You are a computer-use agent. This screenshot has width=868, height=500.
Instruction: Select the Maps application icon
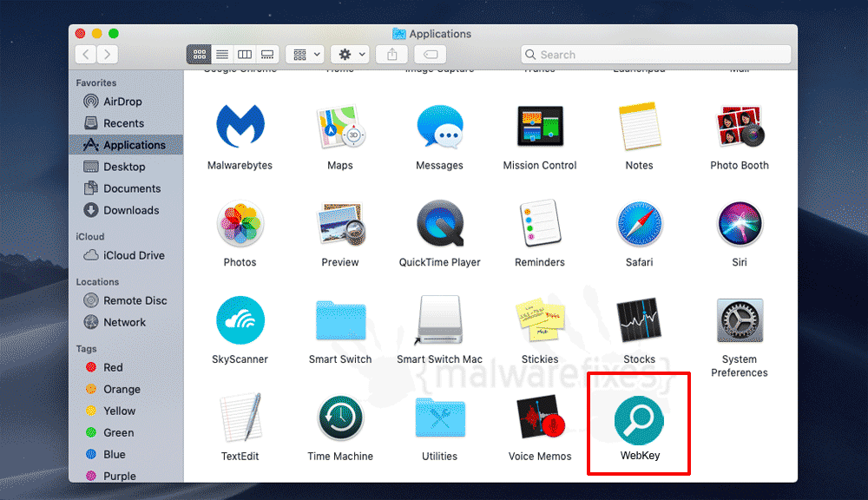coord(340,126)
